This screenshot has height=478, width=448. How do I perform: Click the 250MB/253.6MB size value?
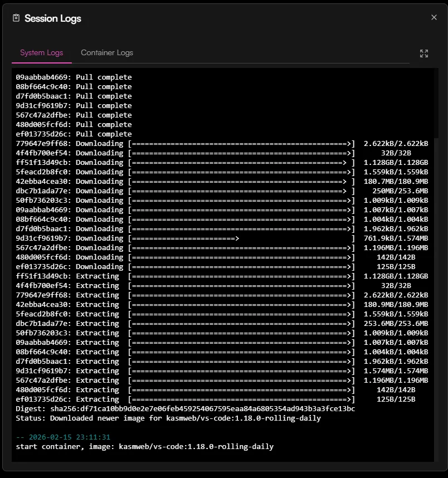[400, 191]
